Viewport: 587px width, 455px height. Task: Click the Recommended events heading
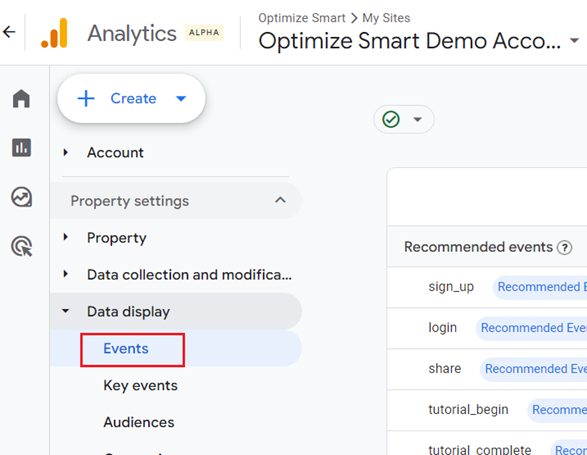point(478,247)
